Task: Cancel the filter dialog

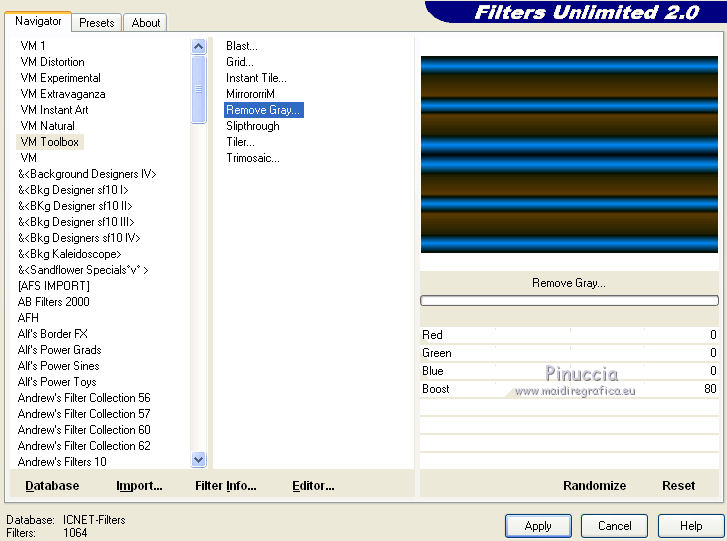Action: click(x=614, y=526)
